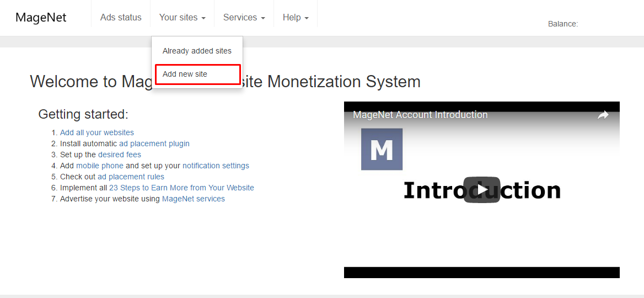
Task: Click the M channel logo in video
Action: 382,149
